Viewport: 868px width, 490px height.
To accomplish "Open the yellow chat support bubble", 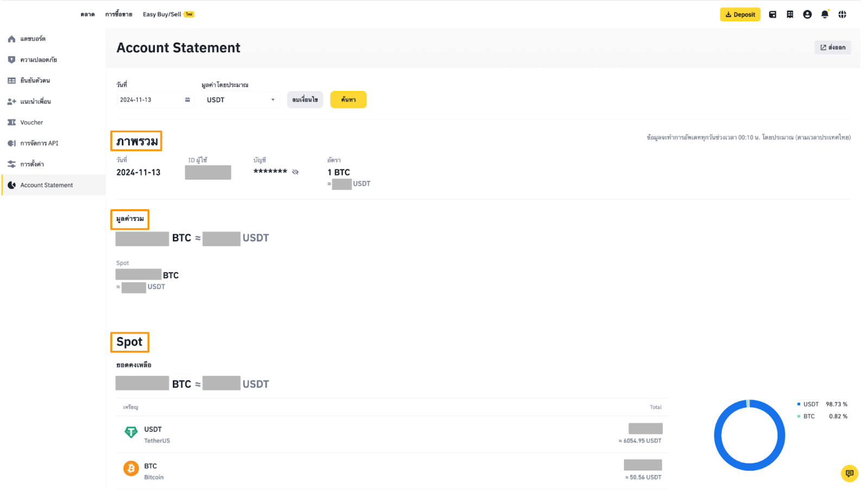I will [x=849, y=473].
